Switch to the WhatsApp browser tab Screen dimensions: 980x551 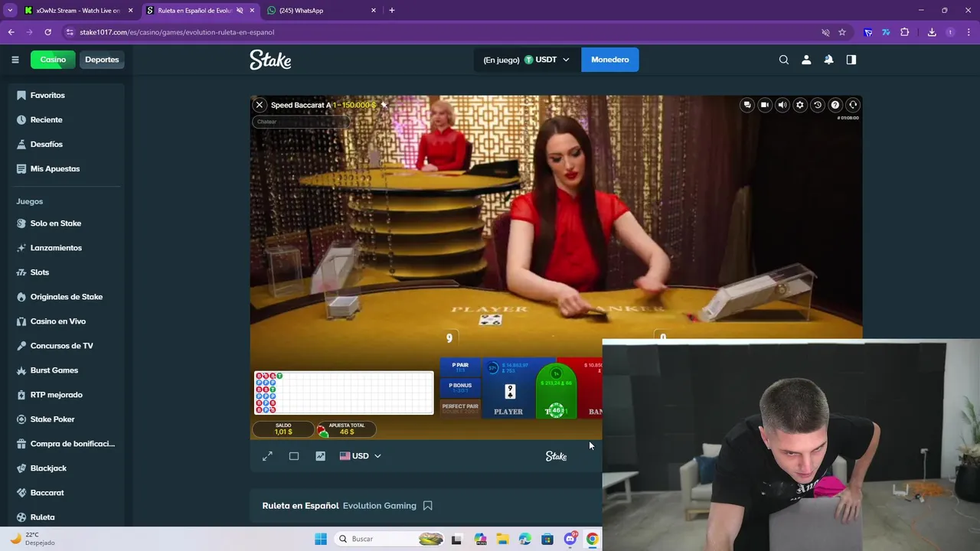tap(322, 11)
